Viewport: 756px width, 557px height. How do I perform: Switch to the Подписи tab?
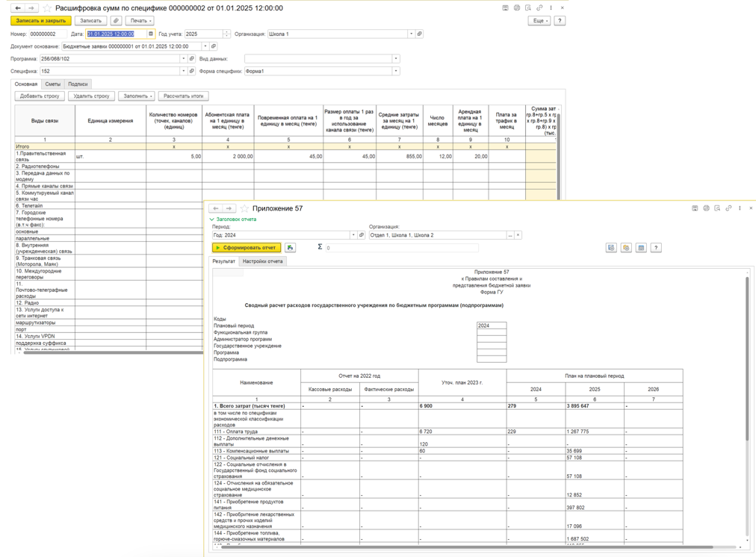click(78, 84)
